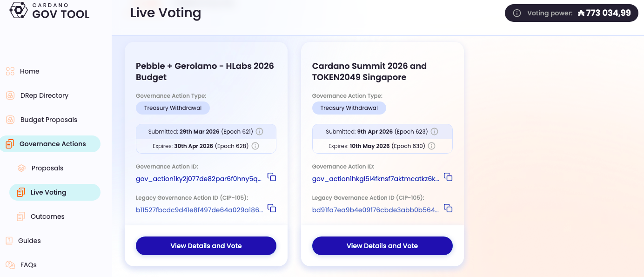Click info icon beside Submitted 29th Mar 2026

[260, 132]
